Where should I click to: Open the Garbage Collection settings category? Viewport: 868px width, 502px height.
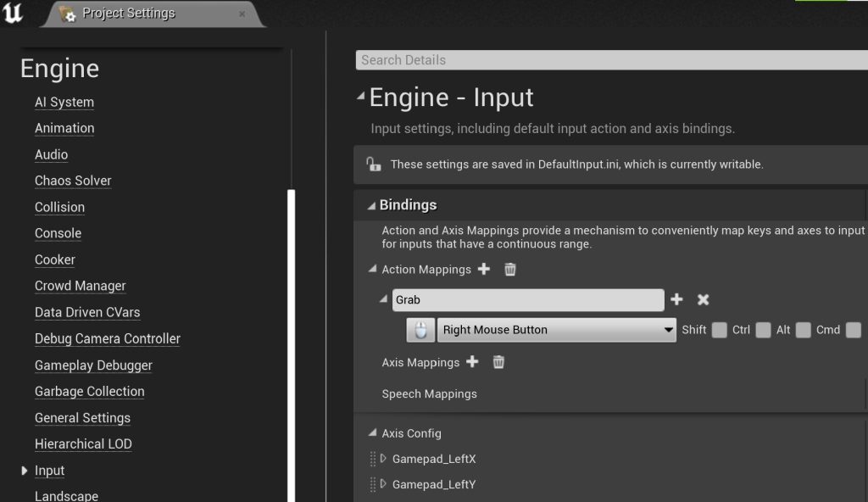tap(89, 391)
